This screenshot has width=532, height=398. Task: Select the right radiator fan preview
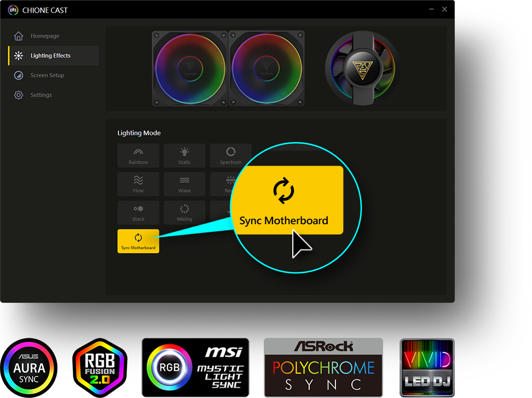(266, 68)
